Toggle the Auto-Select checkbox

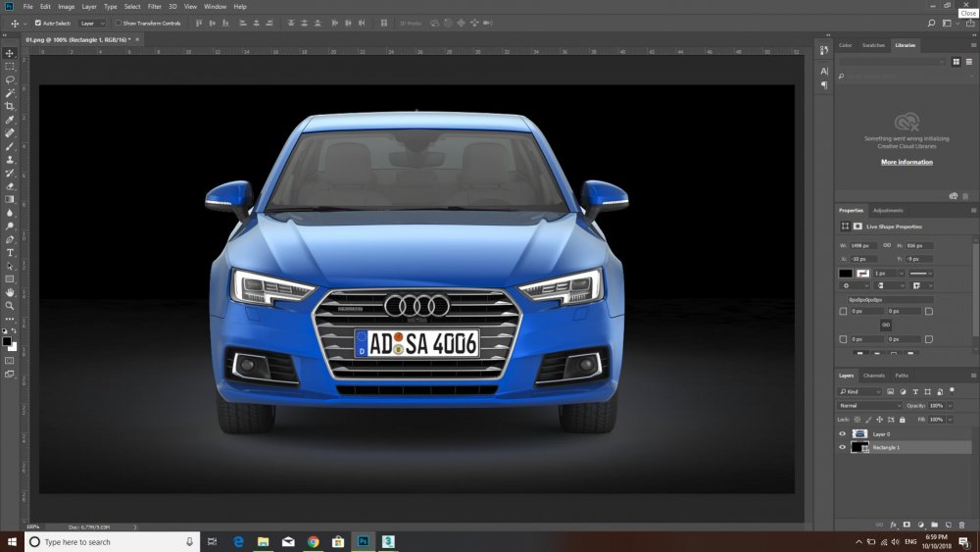[x=38, y=23]
